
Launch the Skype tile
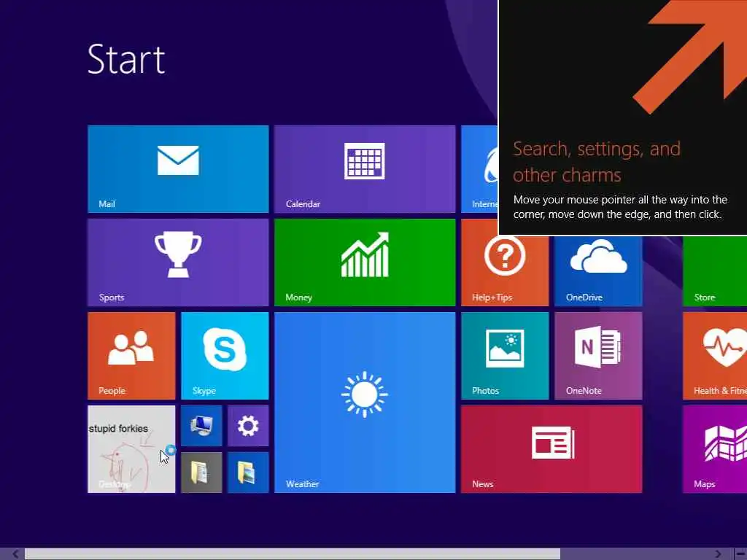[x=225, y=356]
